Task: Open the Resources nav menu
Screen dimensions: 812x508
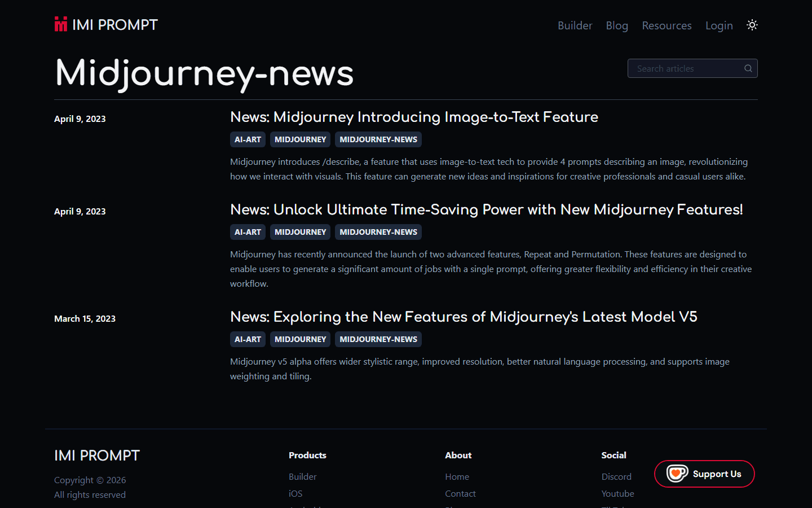Action: pos(667,25)
